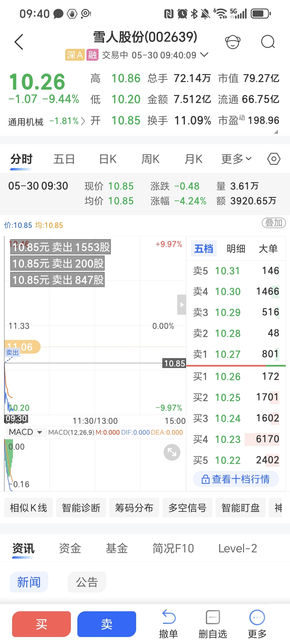The height and width of the screenshot is (644, 290).
Task: Switch to 简况F10 section tab
Action: 173,548
